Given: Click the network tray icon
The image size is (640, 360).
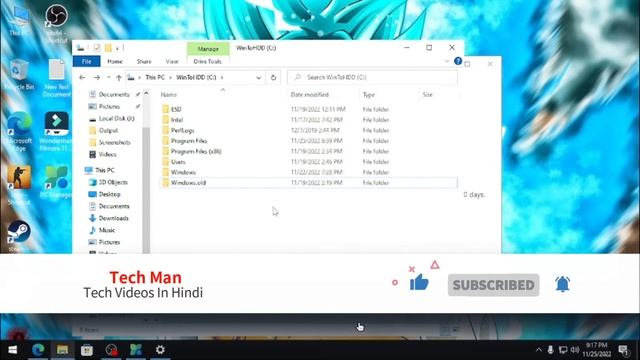Looking at the screenshot, I should 563,350.
